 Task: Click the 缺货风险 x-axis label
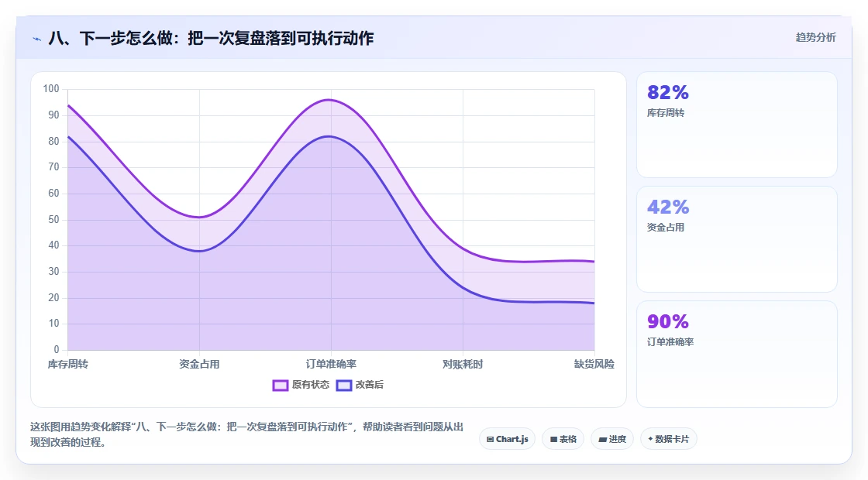(x=594, y=365)
